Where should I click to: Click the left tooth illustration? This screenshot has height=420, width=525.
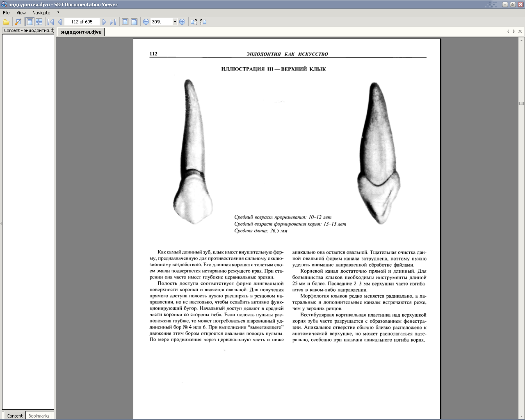click(x=193, y=151)
